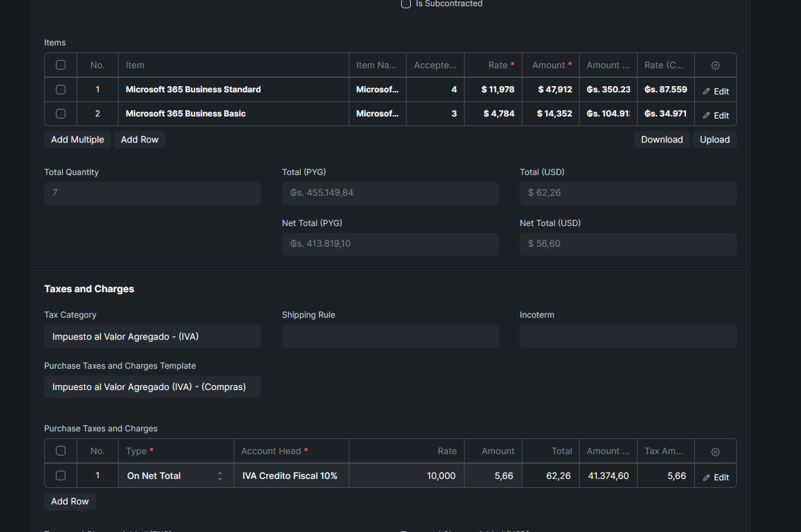
Task: Click the Taxes and Charges section heading
Action: [x=90, y=289]
